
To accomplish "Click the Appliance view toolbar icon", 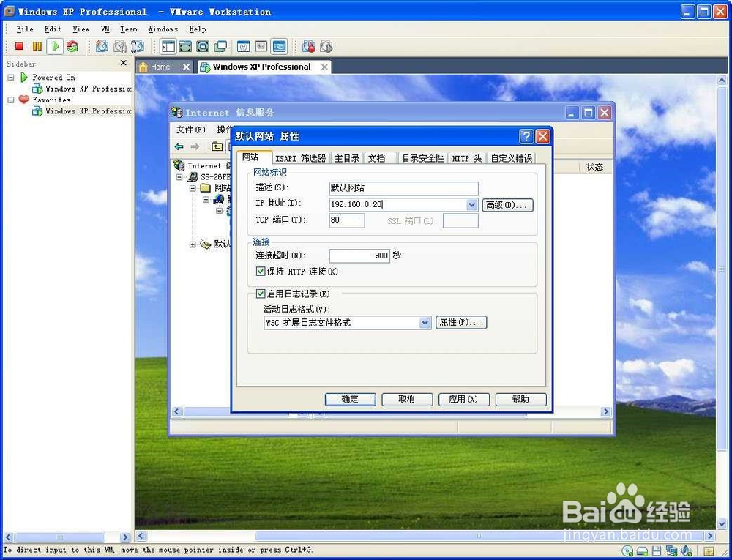I will tap(261, 46).
